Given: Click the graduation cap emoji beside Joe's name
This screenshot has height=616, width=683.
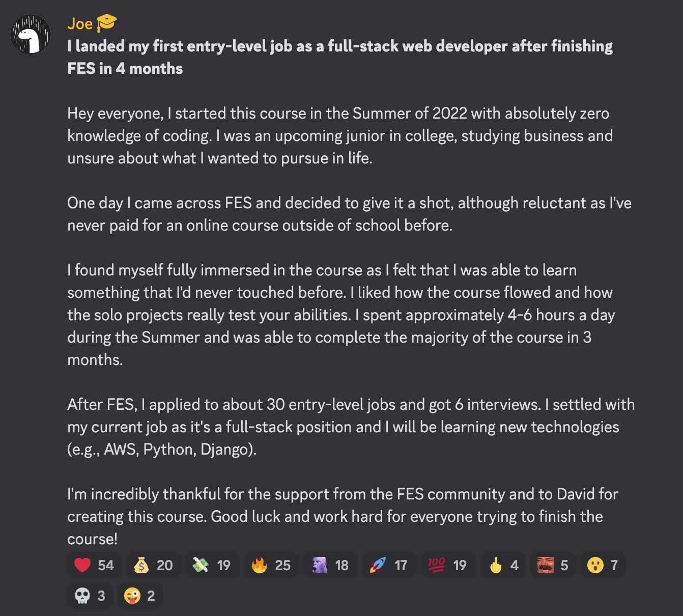Looking at the screenshot, I should coord(107,23).
